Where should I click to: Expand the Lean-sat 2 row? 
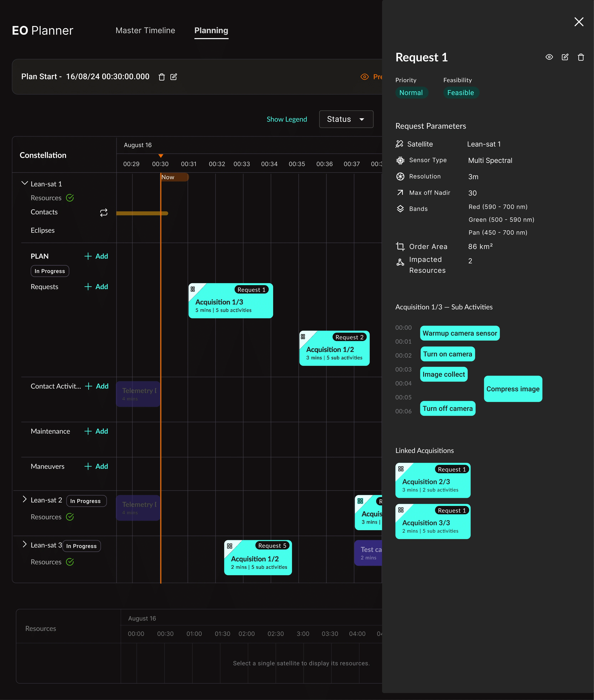pyautogui.click(x=24, y=499)
